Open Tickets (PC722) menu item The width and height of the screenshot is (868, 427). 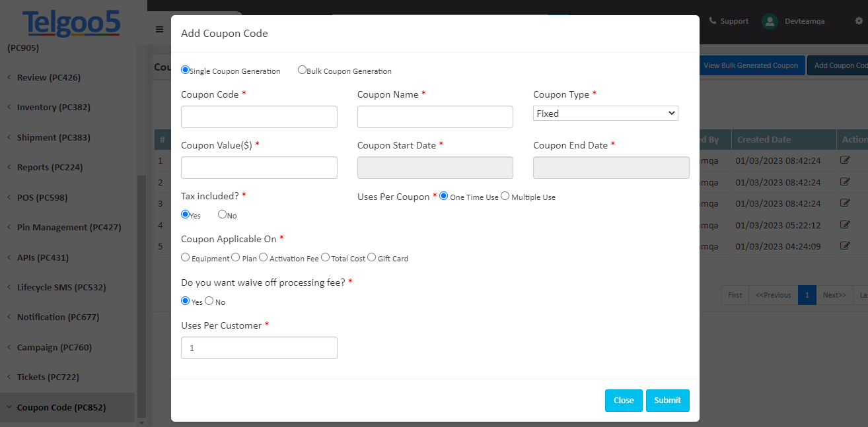48,377
